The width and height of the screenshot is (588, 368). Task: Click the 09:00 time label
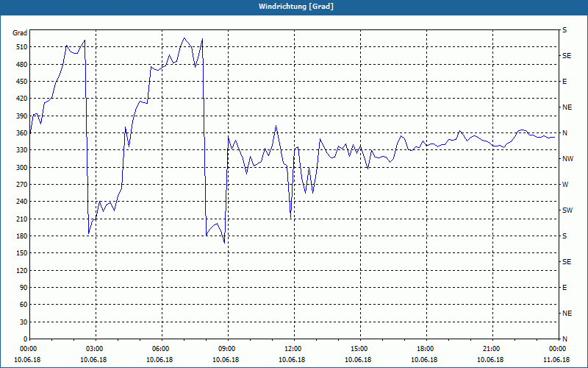click(x=228, y=349)
